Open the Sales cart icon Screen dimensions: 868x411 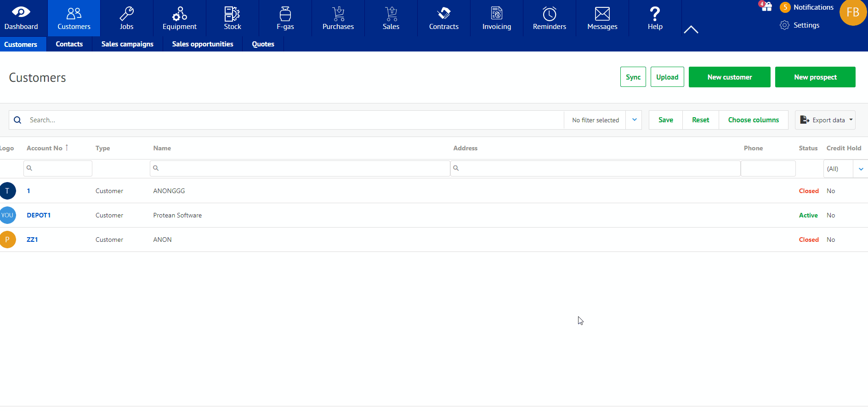tap(391, 13)
